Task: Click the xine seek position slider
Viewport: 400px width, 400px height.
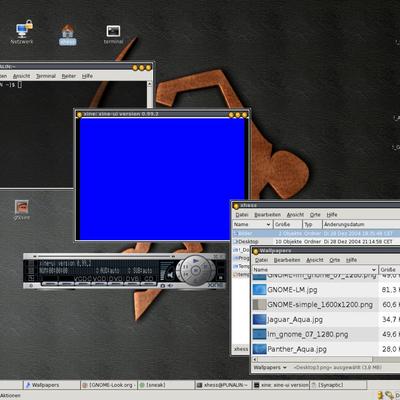Action: pos(105,256)
